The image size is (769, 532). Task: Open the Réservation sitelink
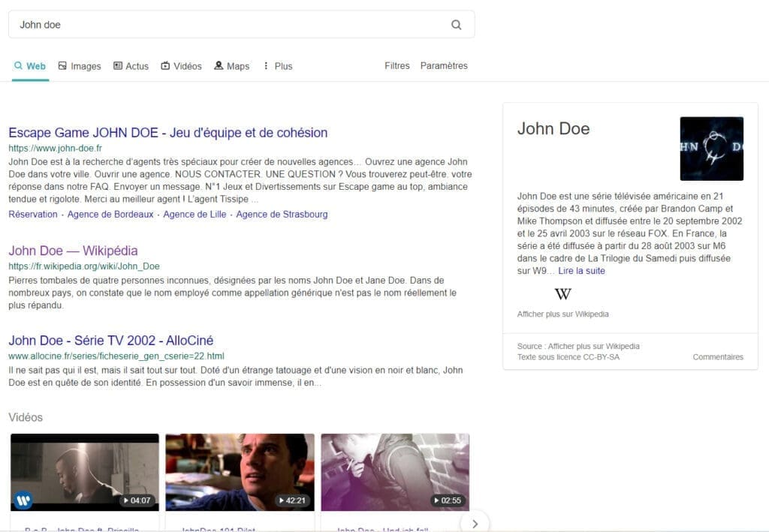[x=33, y=214]
